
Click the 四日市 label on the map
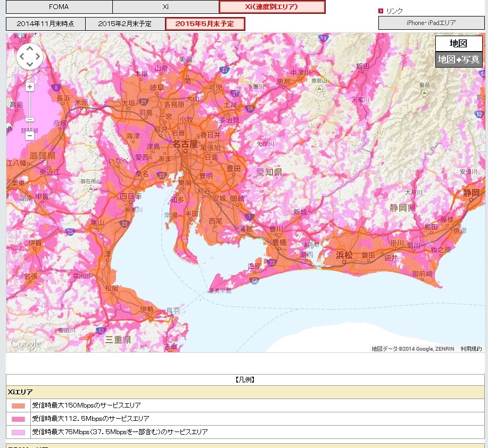tap(131, 196)
